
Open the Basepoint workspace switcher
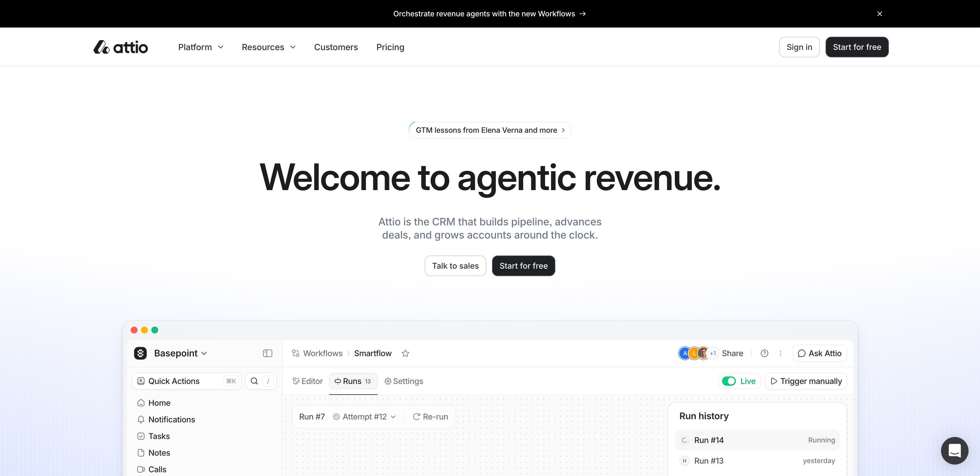tap(181, 353)
